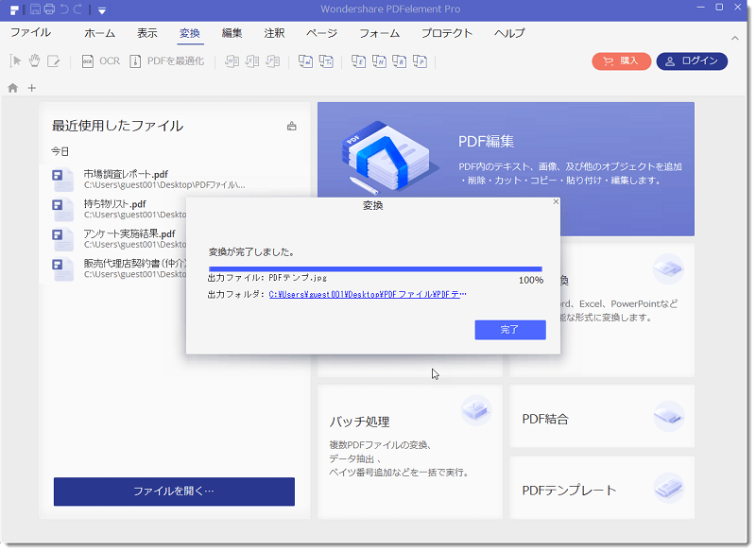Click the PDFを最適化 toolbar button
This screenshot has height=552, width=756.
(x=167, y=61)
